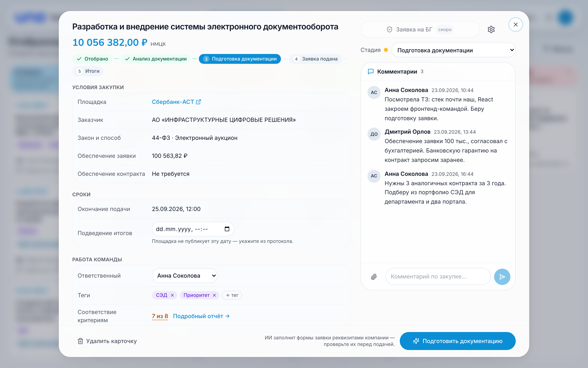Click the АО «ИНФРАСТРУКТУРНЫЕ ЦИФРОВЫЕ РЕШЕНИЯ» customer name
Image resolution: width=588 pixels, height=368 pixels.
tap(224, 120)
